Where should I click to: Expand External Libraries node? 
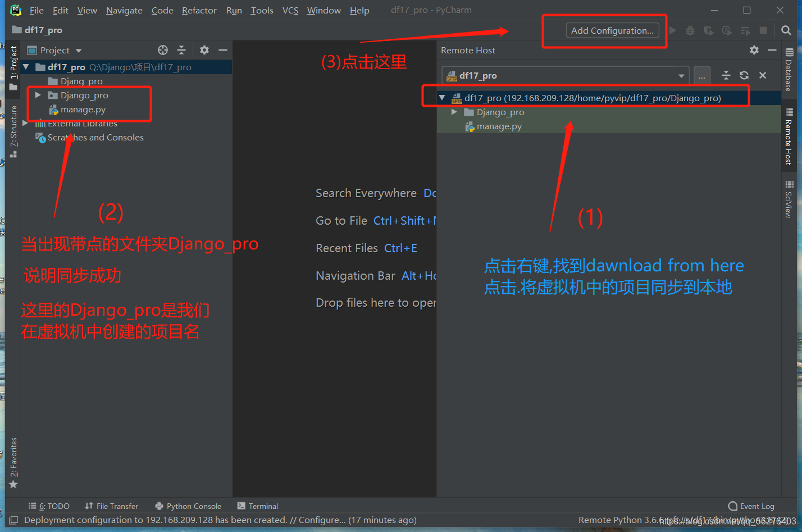(x=25, y=123)
